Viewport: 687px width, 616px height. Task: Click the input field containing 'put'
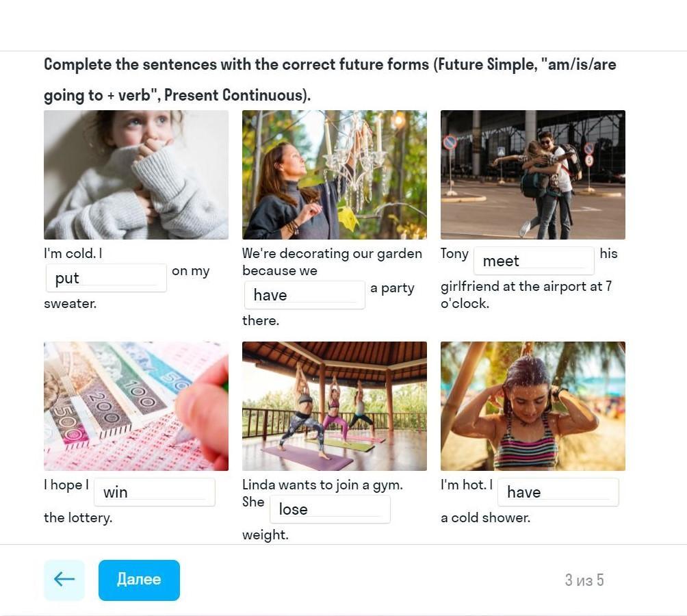click(106, 278)
